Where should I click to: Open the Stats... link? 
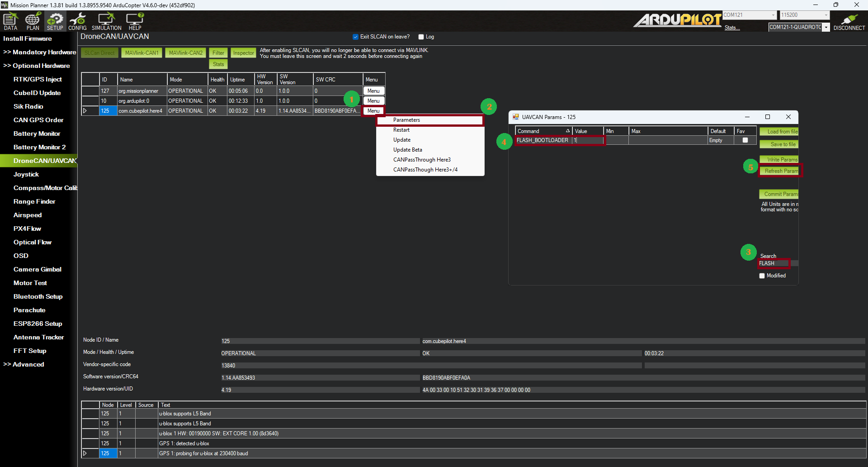(732, 28)
